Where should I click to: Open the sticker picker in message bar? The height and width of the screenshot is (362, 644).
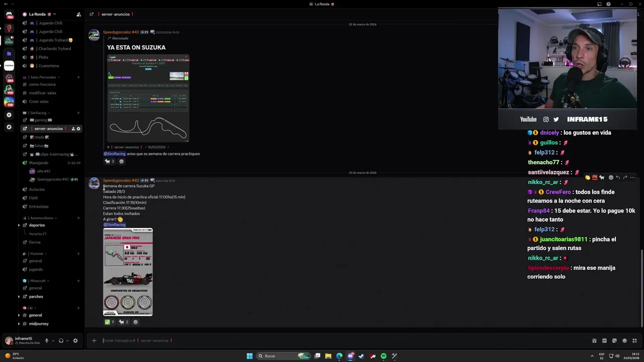614,340
